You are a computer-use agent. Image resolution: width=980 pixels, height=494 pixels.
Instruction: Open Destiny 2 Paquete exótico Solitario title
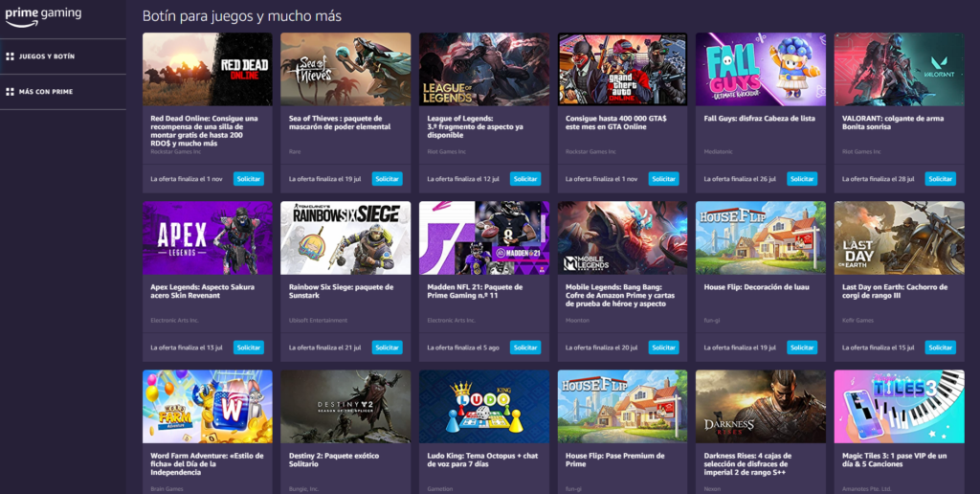pos(334,460)
